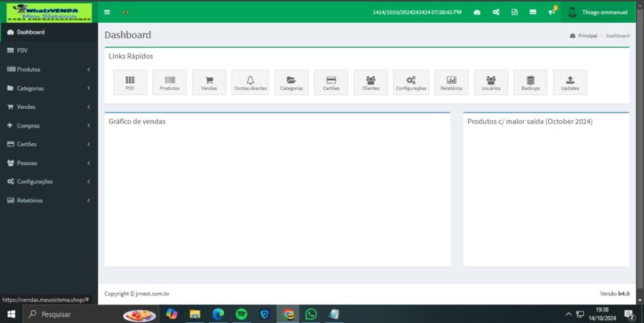The image size is (644, 323).
Task: Click the dashboard gauge icon in header
Action: 477,13
